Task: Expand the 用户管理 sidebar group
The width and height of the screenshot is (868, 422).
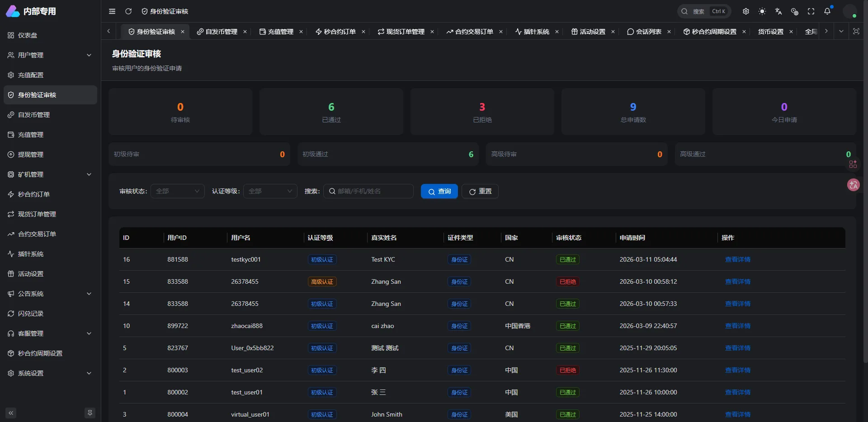Action: point(50,55)
